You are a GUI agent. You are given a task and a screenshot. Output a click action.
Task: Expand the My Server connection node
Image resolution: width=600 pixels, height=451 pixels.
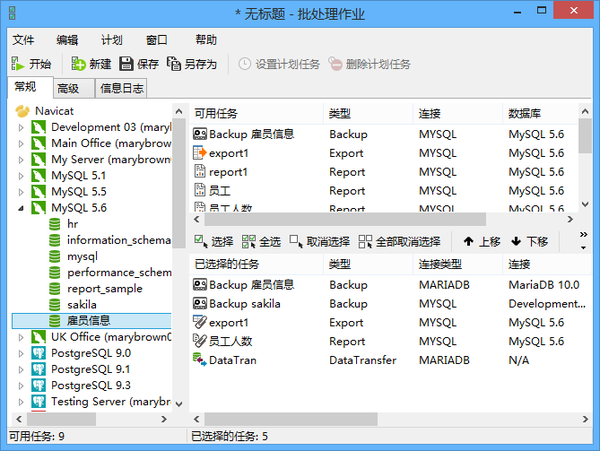point(21,160)
